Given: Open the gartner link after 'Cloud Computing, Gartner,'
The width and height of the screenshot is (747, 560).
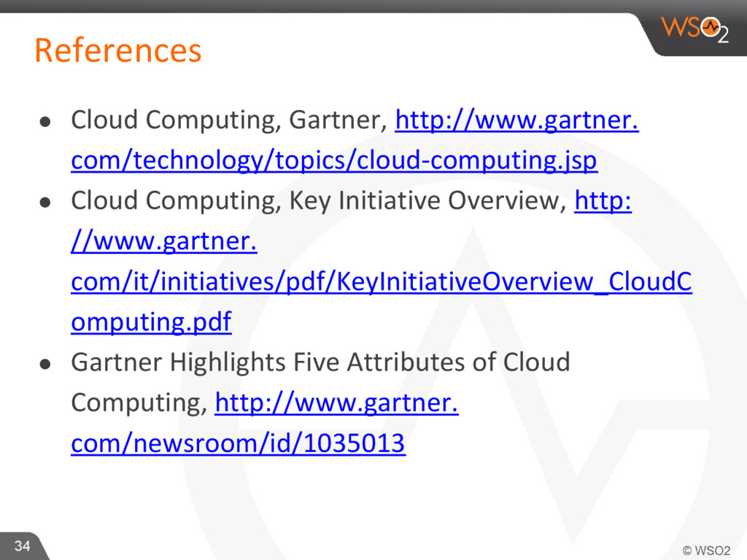Looking at the screenshot, I should point(517,120).
